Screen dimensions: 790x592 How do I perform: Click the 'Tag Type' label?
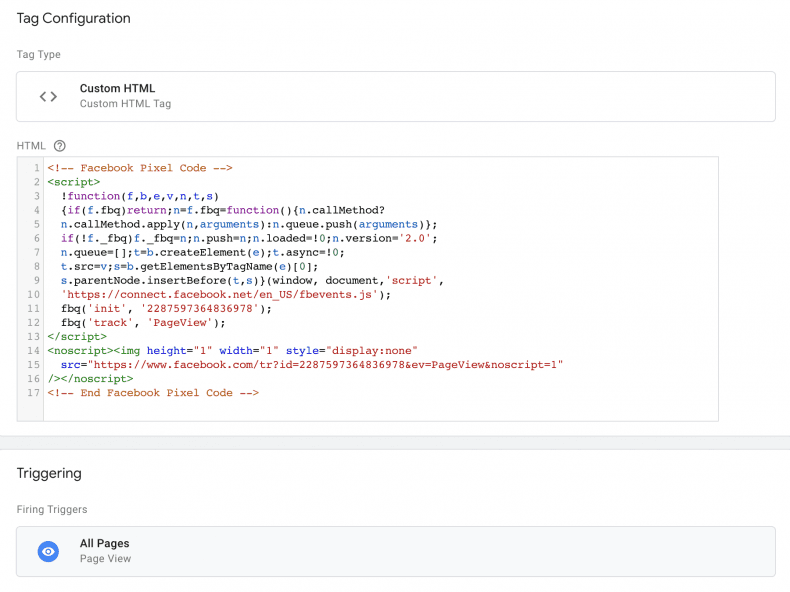(38, 54)
